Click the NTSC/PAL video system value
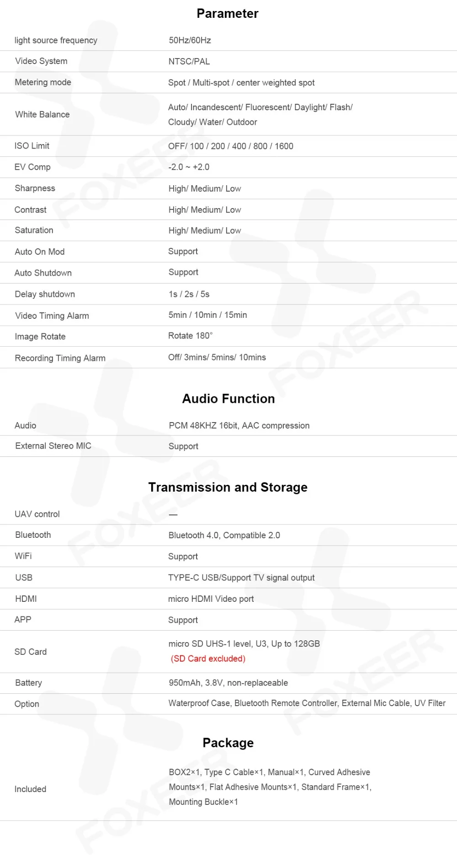The image size is (457, 868). pyautogui.click(x=189, y=61)
